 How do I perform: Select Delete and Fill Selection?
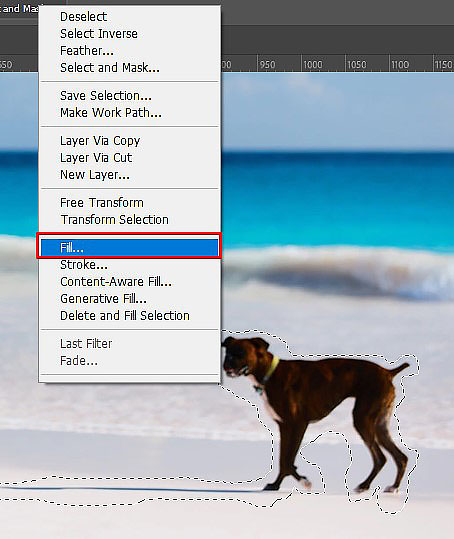pyautogui.click(x=129, y=316)
